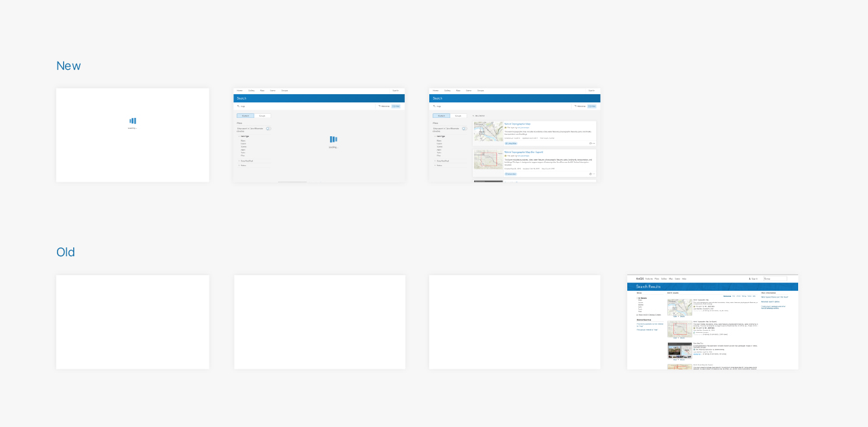Click the ArcGIS logo in the Old results frame
868x427 pixels.
point(639,279)
